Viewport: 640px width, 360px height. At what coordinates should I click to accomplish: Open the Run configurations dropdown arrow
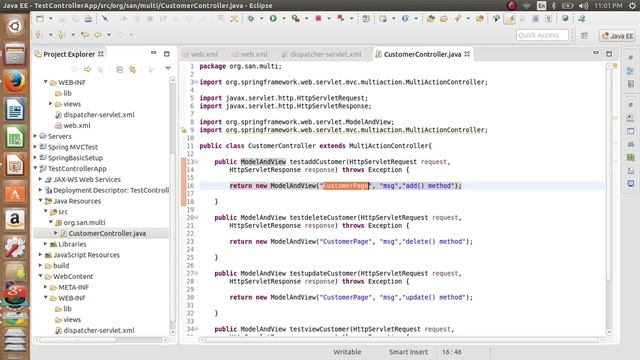point(283,18)
